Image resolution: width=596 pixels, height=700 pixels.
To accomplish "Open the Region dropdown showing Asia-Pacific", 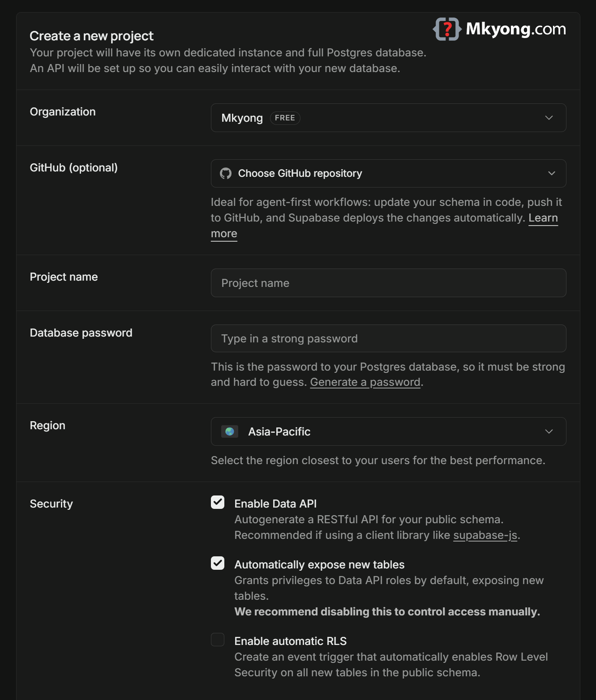I will 388,431.
